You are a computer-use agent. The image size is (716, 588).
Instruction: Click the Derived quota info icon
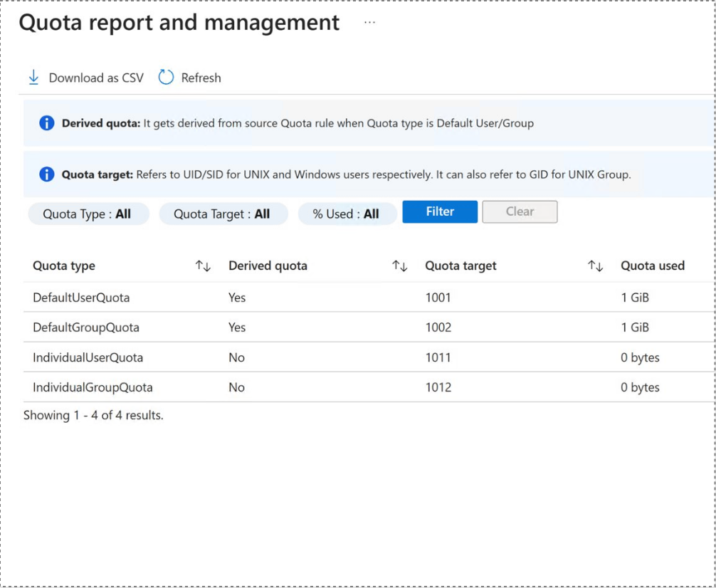[46, 123]
